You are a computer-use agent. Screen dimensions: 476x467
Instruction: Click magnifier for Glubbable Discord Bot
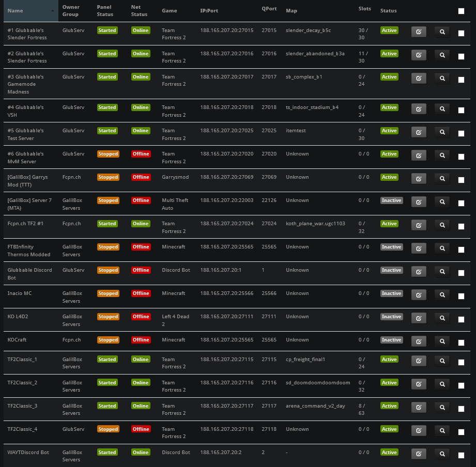(x=442, y=272)
